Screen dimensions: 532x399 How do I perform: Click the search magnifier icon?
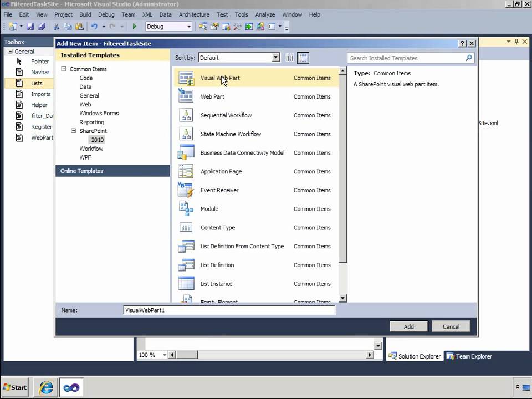tap(469, 58)
